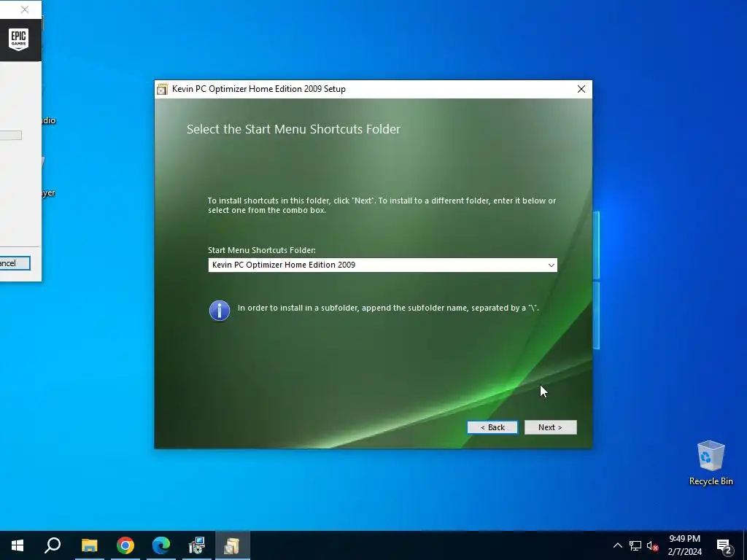This screenshot has height=560, width=747.
Task: Click the 'Start Menu Shortcuts Folder:' label
Action: point(262,250)
